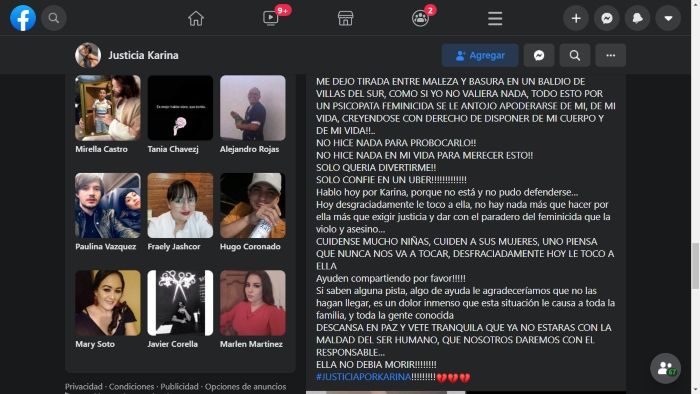Click the page vertical scrollbar thumb
Viewport: 700px width, 394px height.
pos(695,266)
